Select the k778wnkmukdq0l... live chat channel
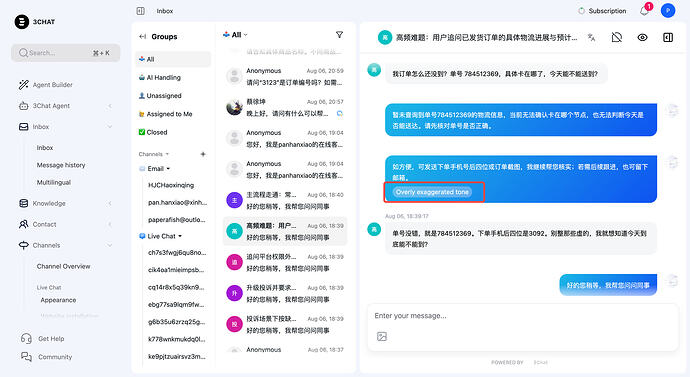Viewport: 690px width, 377px height. 176,339
